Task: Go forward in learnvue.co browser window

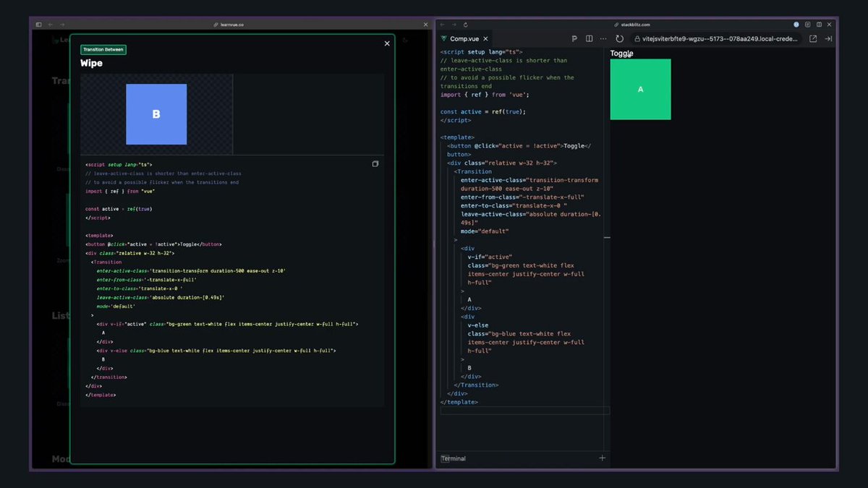Action: 62,25
